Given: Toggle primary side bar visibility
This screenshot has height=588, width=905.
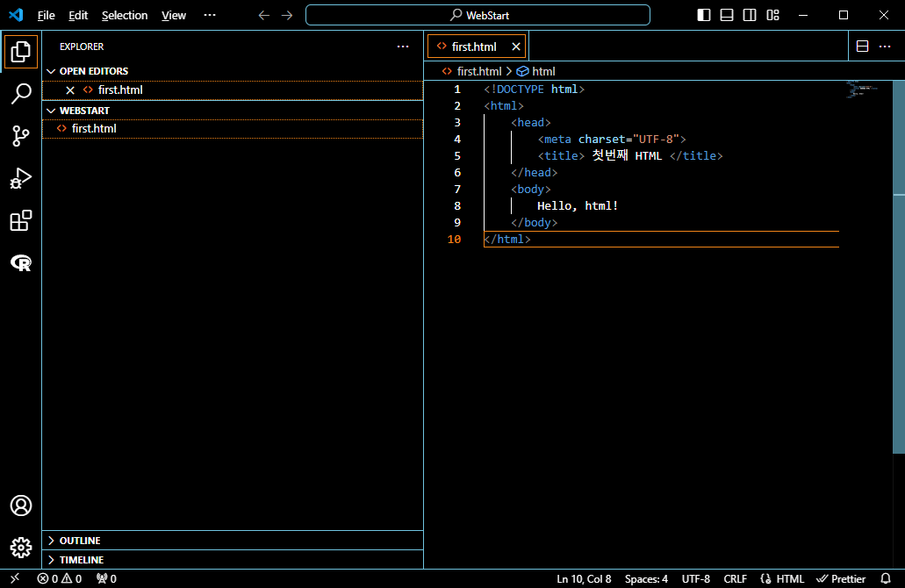Looking at the screenshot, I should pyautogui.click(x=704, y=15).
